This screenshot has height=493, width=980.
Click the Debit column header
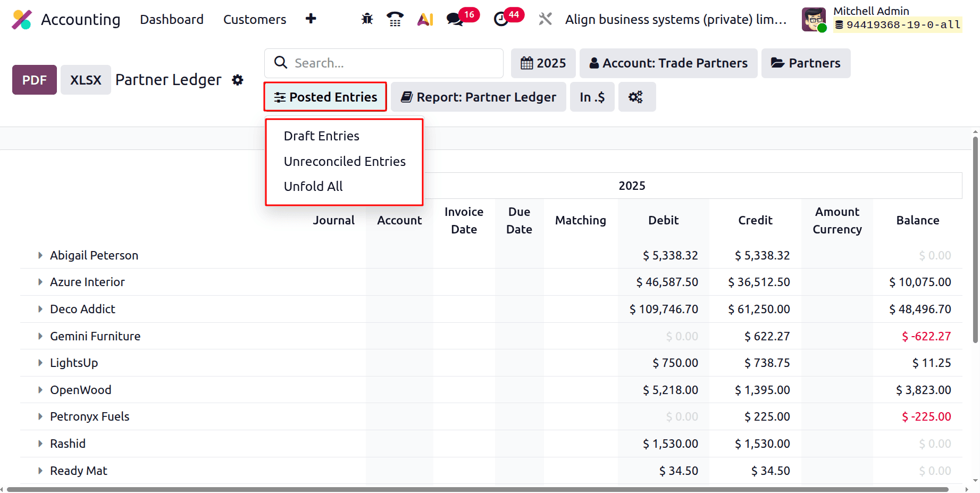663,221
